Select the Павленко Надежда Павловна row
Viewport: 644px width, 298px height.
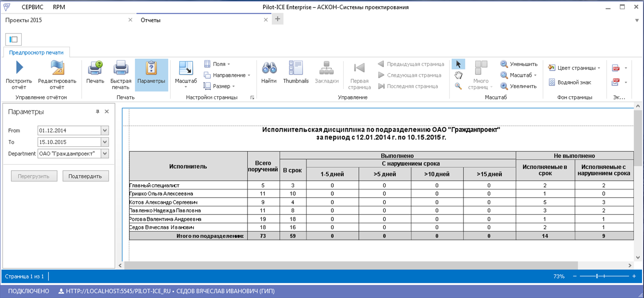pos(381,211)
